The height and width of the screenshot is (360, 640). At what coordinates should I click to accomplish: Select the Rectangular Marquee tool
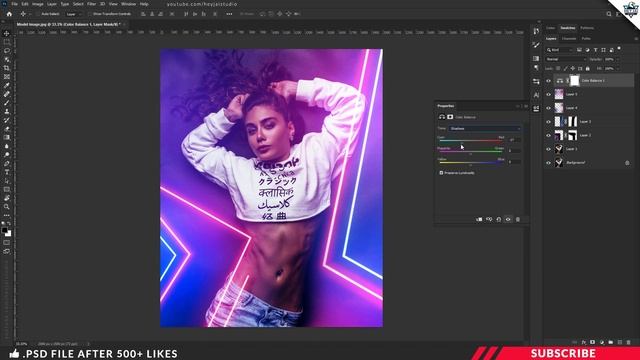[7, 42]
